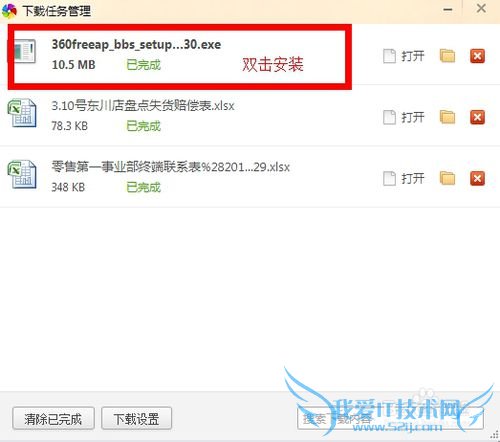Delete the 零售第一事业部终端联系表 xlsx download entry
The image size is (500, 442).
pos(477,178)
